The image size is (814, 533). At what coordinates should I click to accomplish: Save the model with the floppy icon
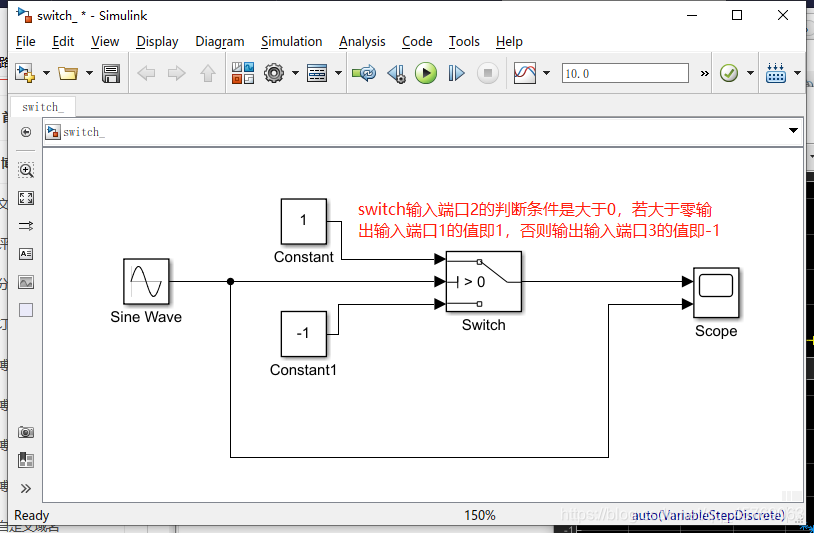[111, 73]
